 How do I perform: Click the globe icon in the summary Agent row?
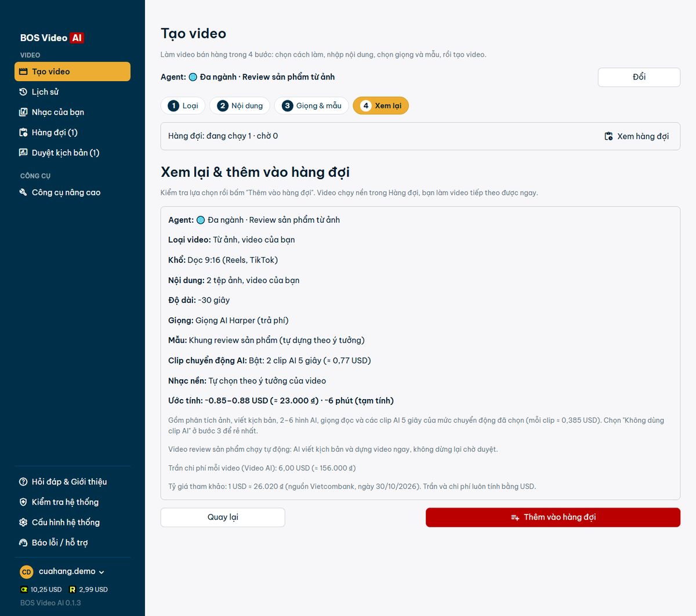click(x=201, y=220)
